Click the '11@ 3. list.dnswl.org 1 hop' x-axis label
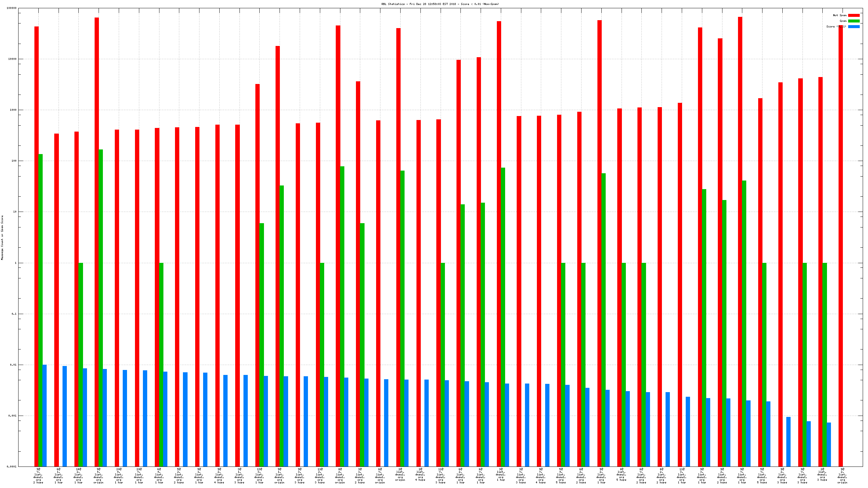 (681, 475)
